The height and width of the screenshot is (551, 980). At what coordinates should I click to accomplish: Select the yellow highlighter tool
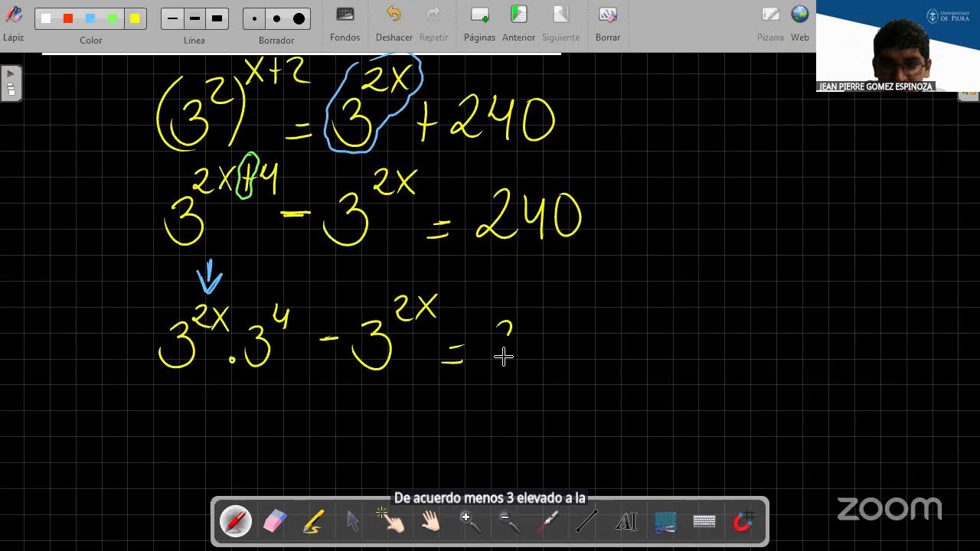tap(313, 522)
